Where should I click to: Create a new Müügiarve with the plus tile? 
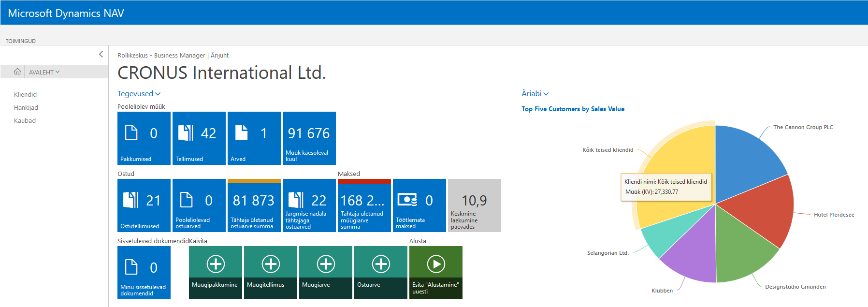click(326, 273)
